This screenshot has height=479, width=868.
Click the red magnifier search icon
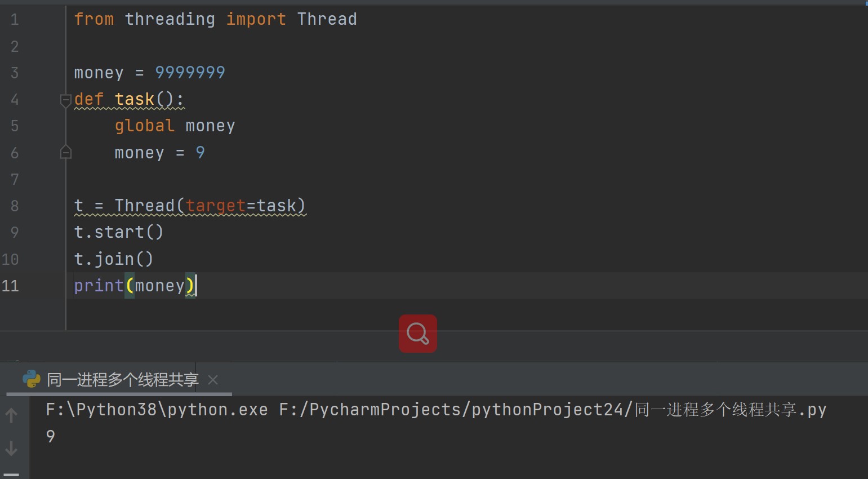click(x=417, y=334)
